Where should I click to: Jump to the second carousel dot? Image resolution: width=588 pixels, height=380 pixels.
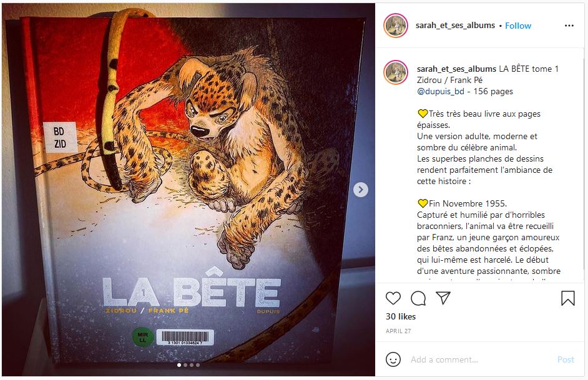(x=185, y=365)
